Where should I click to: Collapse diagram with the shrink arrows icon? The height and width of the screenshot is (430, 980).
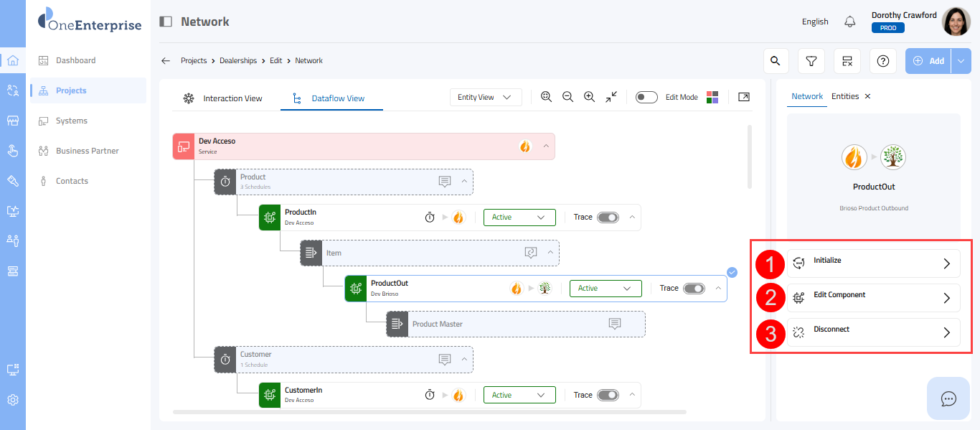(611, 97)
